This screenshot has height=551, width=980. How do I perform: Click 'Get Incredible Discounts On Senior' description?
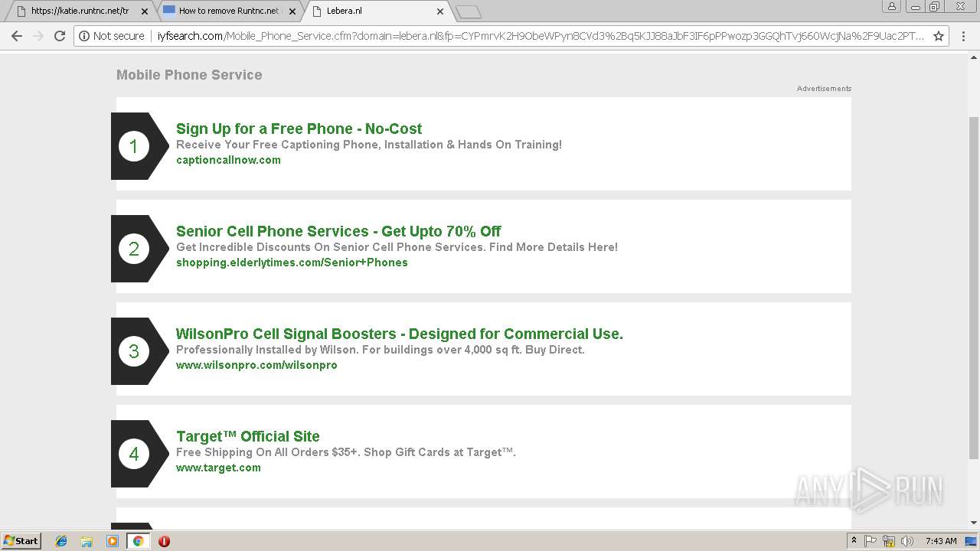point(397,247)
